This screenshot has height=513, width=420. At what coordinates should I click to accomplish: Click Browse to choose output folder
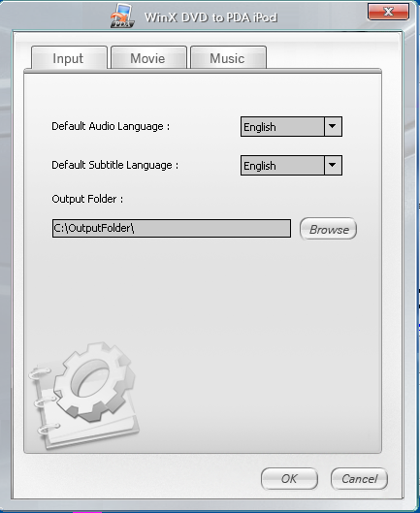pyautogui.click(x=329, y=229)
